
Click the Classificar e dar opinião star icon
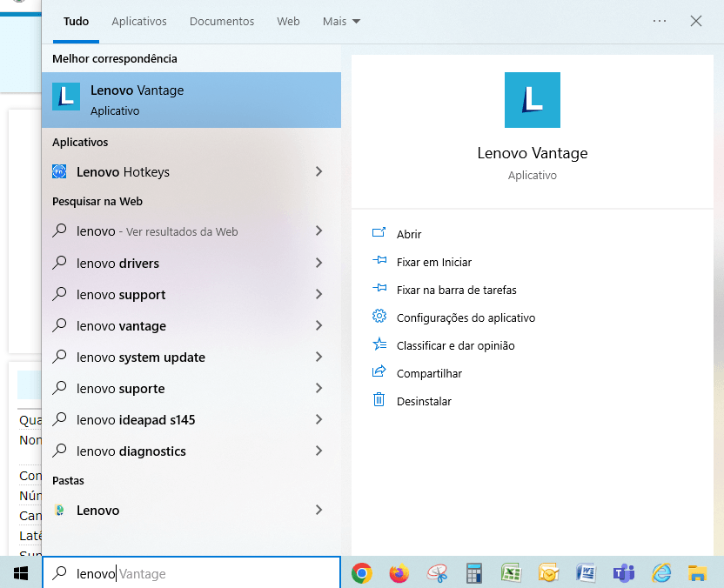point(379,344)
